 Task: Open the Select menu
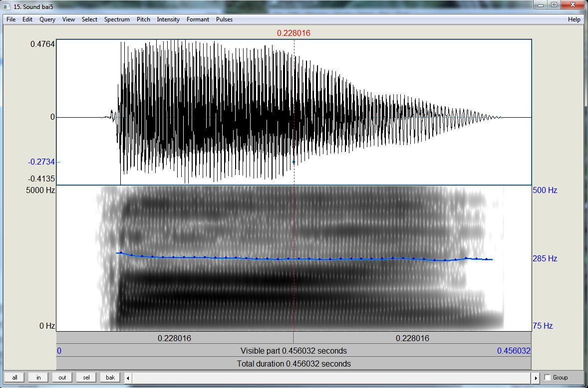pyautogui.click(x=90, y=19)
